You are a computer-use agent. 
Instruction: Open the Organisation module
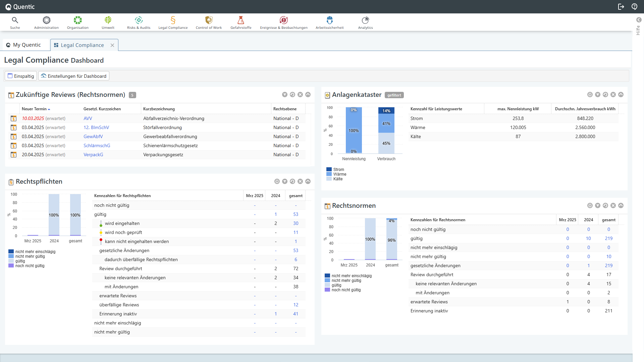click(78, 22)
